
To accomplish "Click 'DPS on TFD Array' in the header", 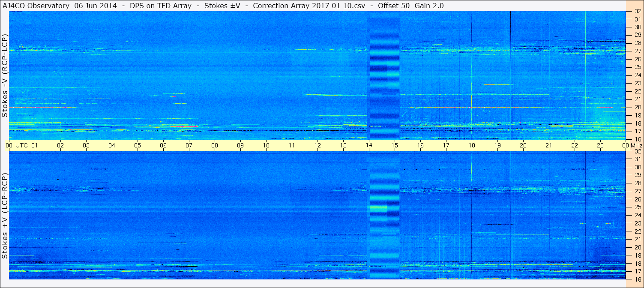I will click(x=161, y=6).
